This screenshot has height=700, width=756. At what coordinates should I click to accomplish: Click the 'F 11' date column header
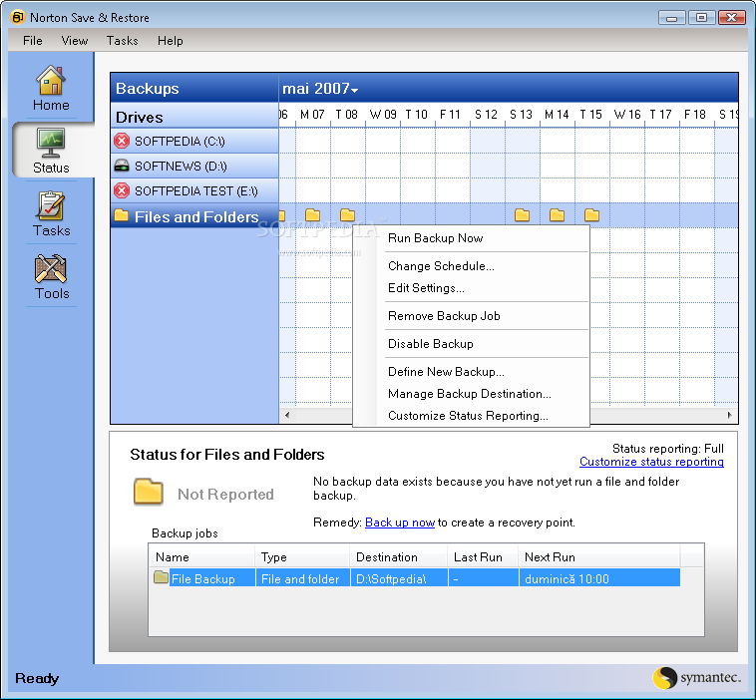(x=450, y=115)
